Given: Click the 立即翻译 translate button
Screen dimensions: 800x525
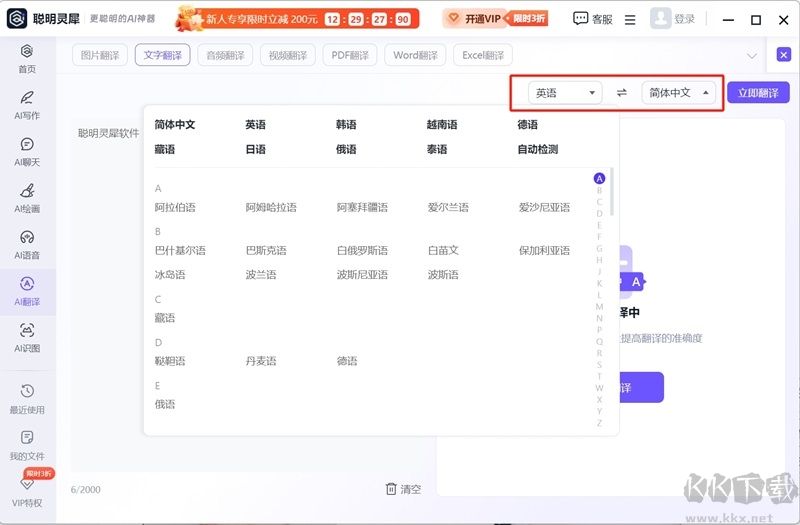Looking at the screenshot, I should click(x=758, y=93).
